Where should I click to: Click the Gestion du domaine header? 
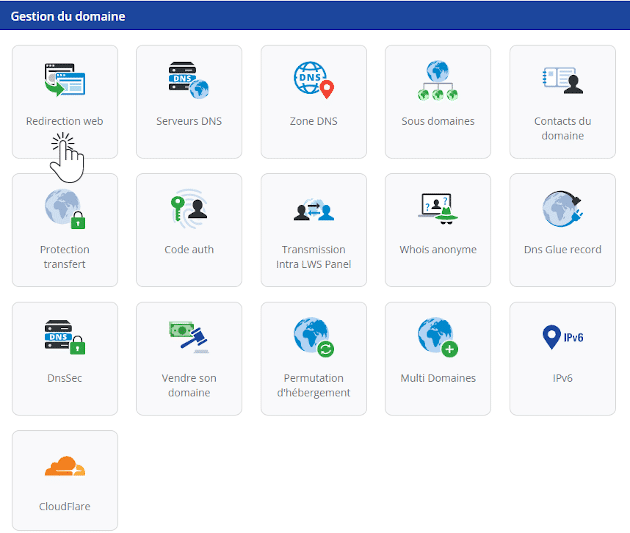68,17
